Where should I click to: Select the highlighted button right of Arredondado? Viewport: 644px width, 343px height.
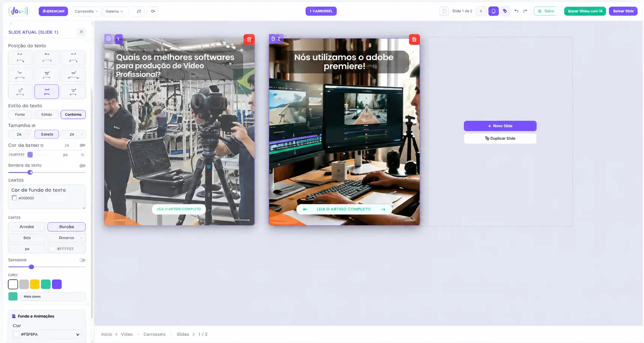[66, 227]
